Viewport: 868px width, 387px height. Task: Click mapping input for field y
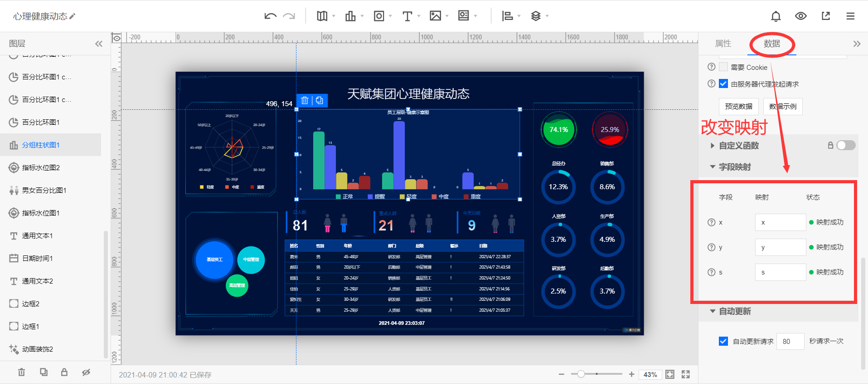click(x=781, y=247)
